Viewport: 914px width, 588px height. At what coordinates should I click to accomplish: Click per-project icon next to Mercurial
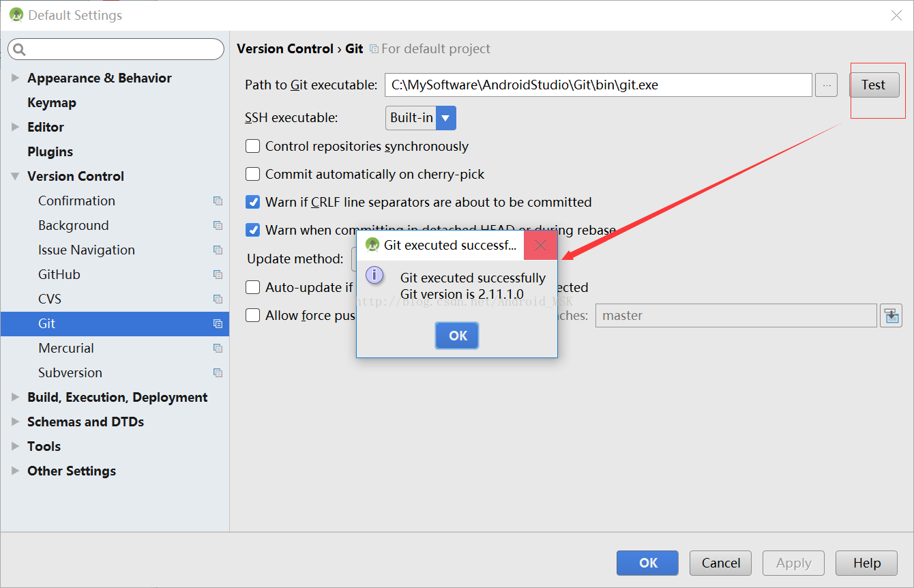[x=218, y=348]
